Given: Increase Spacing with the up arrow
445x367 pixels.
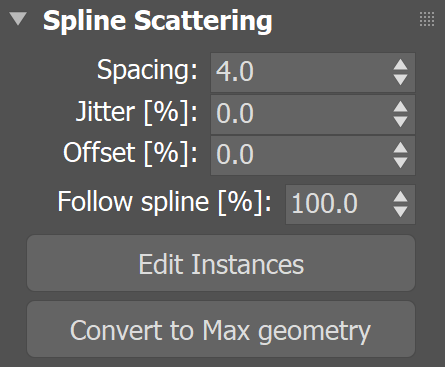Looking at the screenshot, I should point(400,65).
